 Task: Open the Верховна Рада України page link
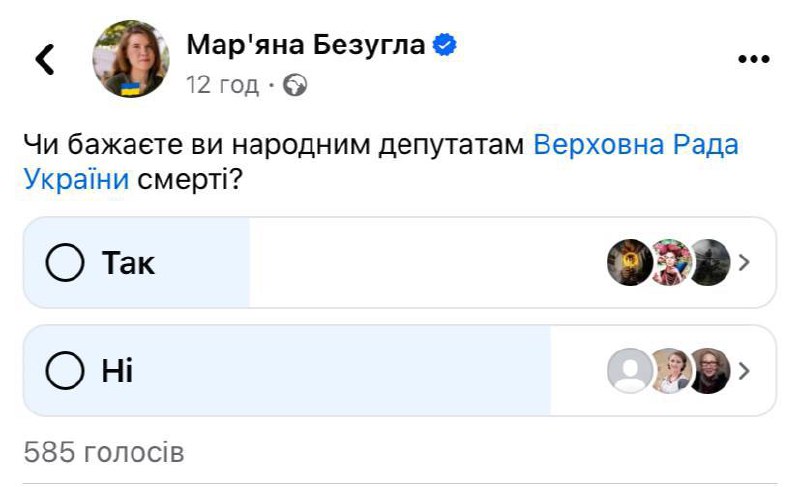tap(635, 145)
